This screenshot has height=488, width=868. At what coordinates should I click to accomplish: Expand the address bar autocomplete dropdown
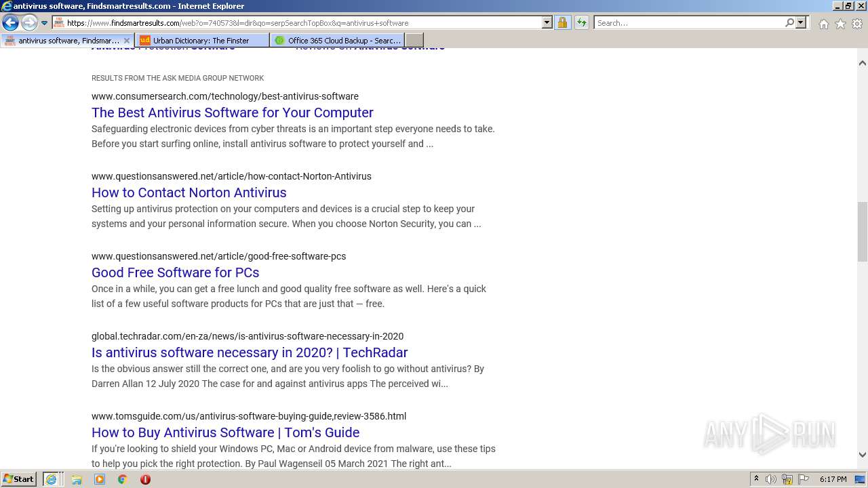pos(547,23)
